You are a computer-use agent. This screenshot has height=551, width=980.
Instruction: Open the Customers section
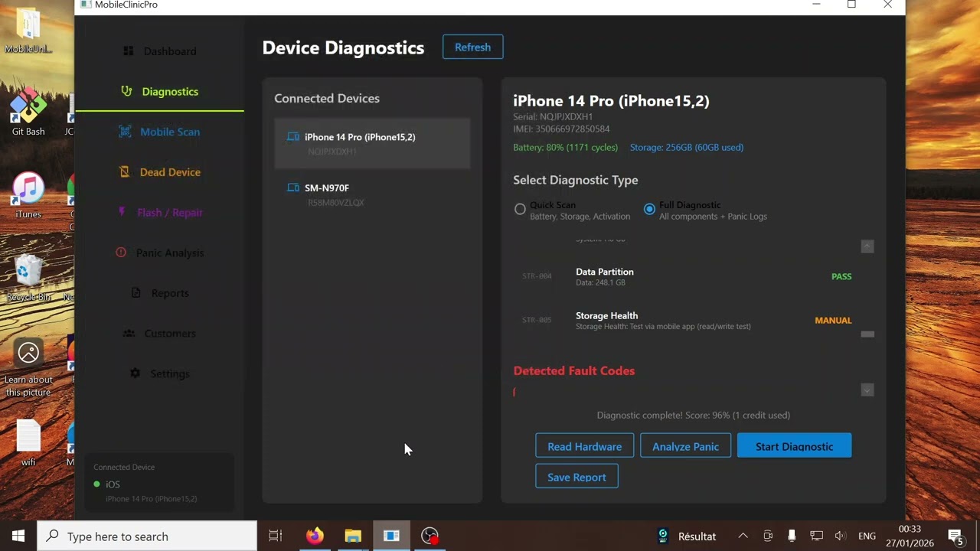159,333
